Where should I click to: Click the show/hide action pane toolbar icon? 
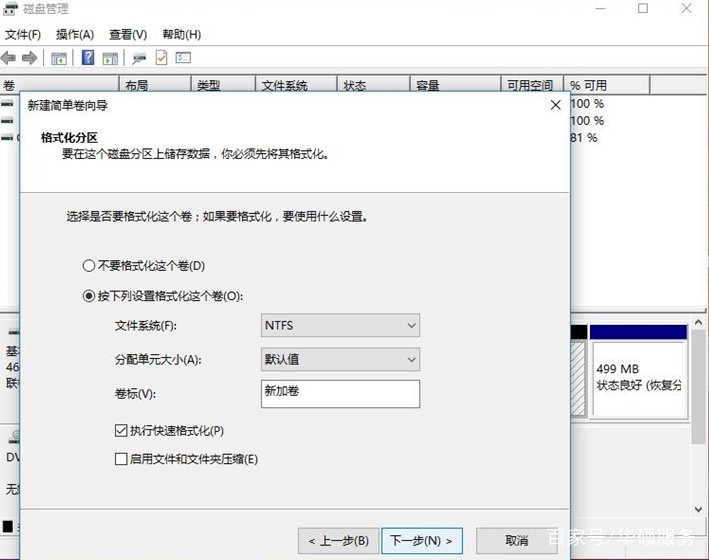pyautogui.click(x=110, y=58)
